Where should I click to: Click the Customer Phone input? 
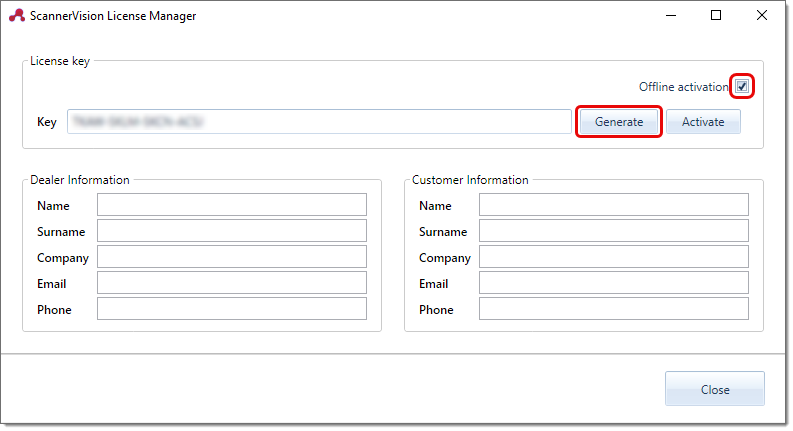click(x=613, y=309)
